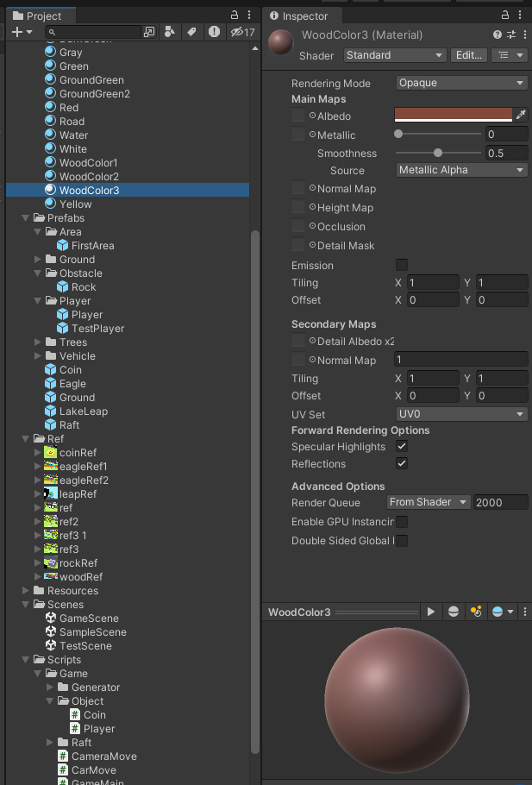Expand the Ground folder
The height and width of the screenshot is (785, 532).
coord(38,260)
